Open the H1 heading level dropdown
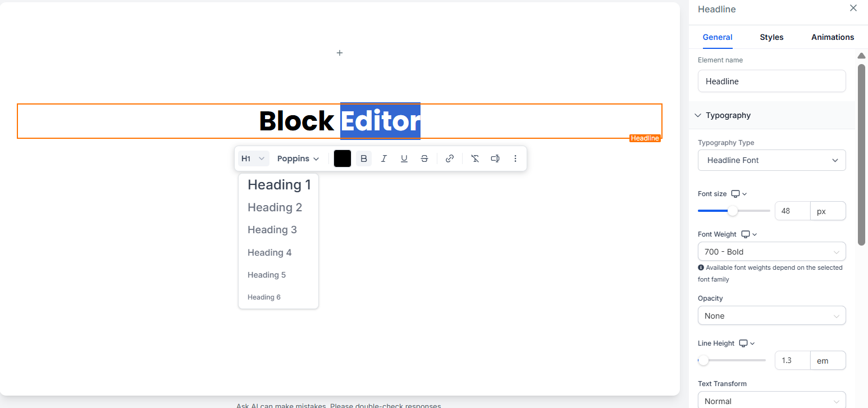 (254, 158)
